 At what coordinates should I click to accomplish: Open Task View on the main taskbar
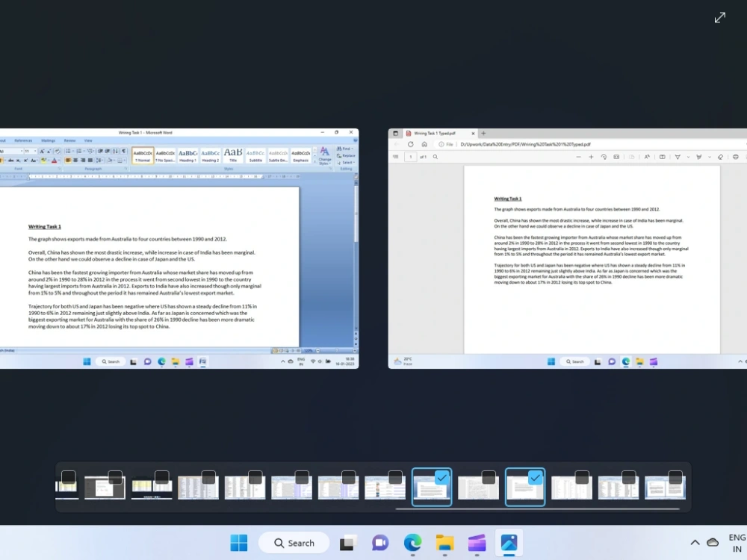click(x=349, y=543)
